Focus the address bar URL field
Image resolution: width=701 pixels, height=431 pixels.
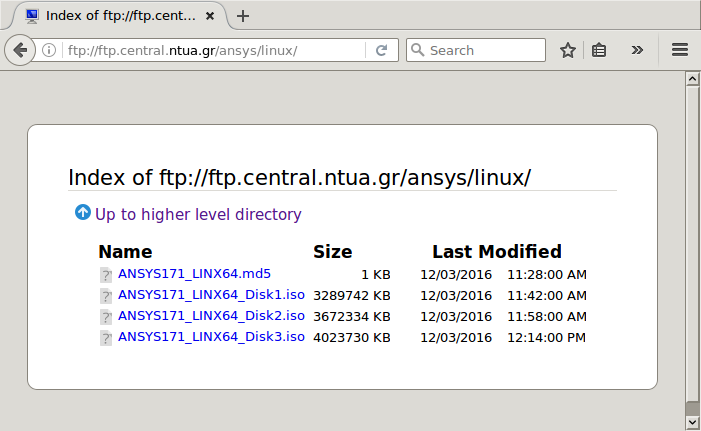pos(215,50)
